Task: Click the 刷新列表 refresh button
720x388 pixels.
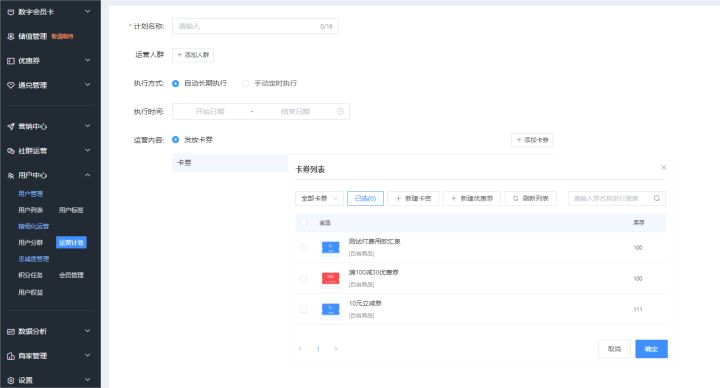Action: point(530,198)
